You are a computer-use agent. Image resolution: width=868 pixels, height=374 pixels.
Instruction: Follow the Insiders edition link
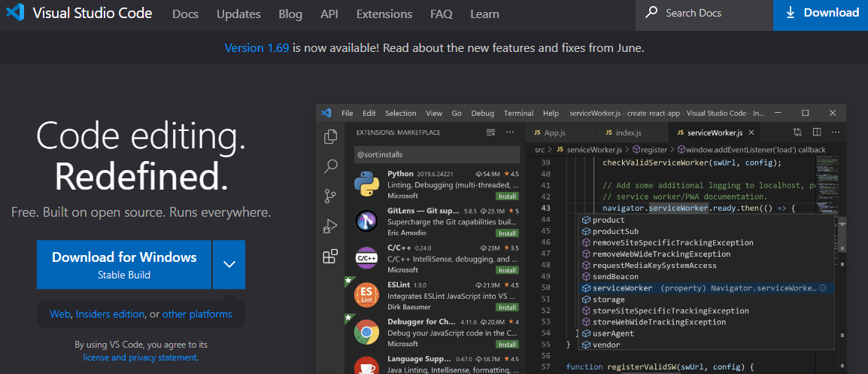(110, 314)
